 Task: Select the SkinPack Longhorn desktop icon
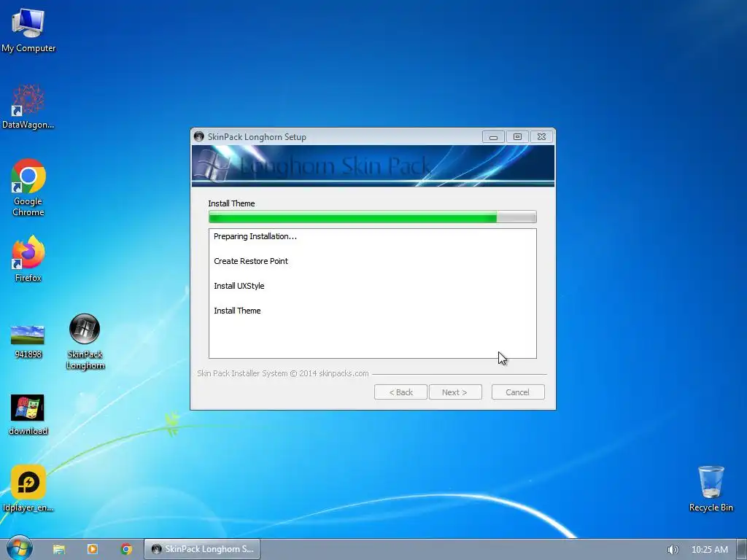[85, 341]
